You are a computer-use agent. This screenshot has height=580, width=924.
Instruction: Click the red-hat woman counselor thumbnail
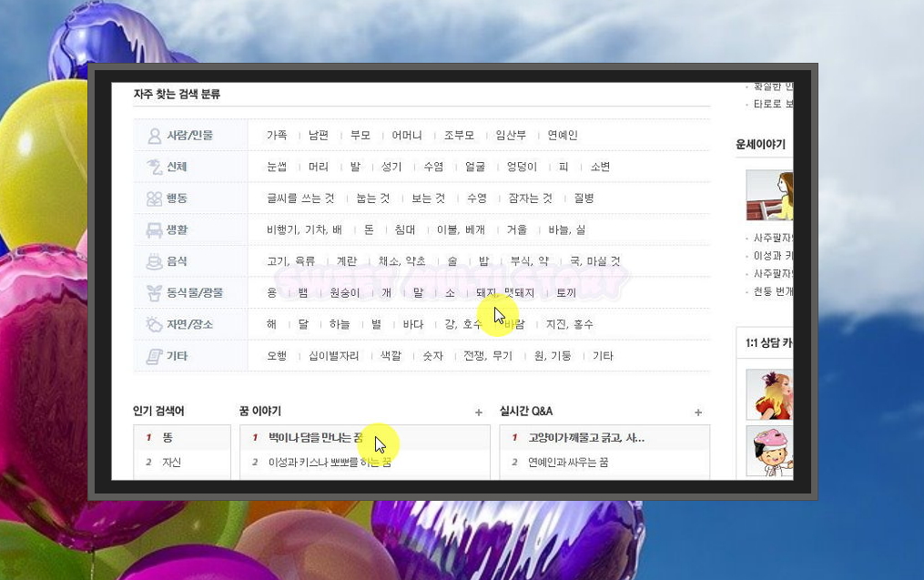769,394
